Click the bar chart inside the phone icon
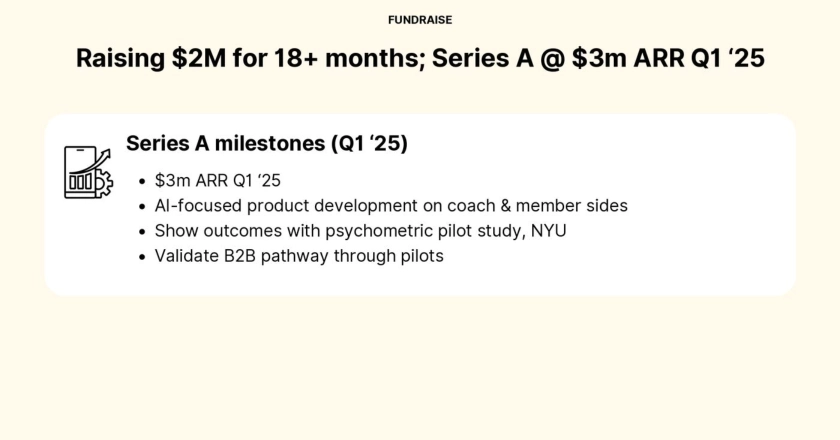Viewport: 840px width, 440px height. (80, 183)
